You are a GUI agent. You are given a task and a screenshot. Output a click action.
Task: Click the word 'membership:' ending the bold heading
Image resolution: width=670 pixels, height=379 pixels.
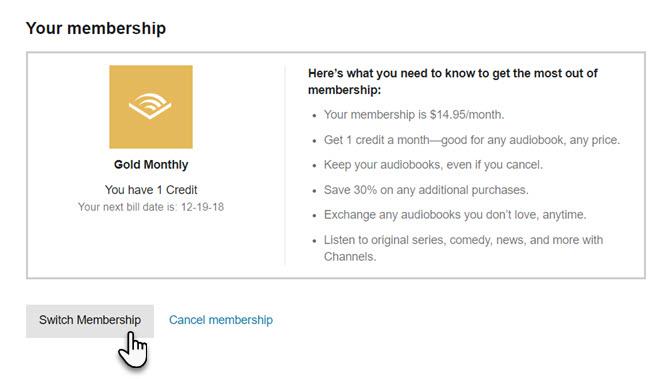[x=344, y=90]
